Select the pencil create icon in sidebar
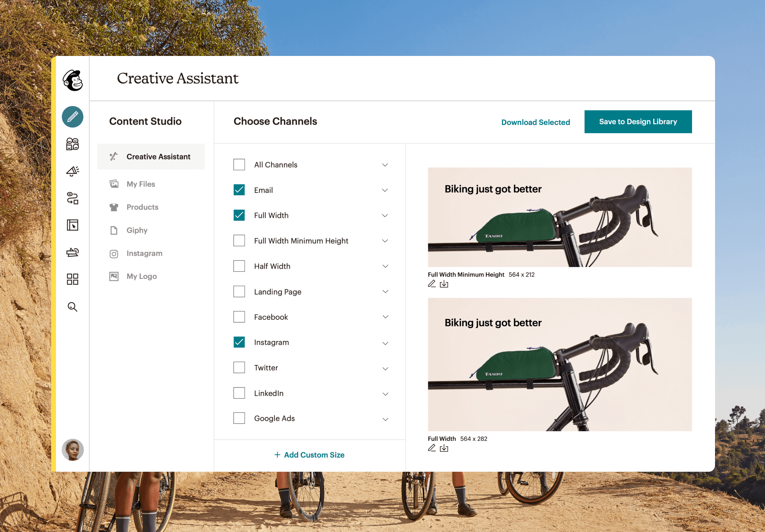 (73, 117)
